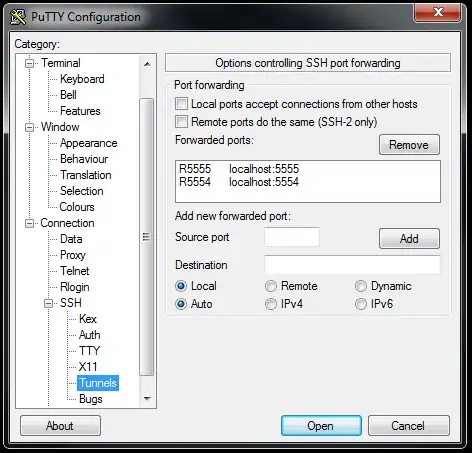
Task: Select IPv4 radio button
Action: (x=271, y=304)
